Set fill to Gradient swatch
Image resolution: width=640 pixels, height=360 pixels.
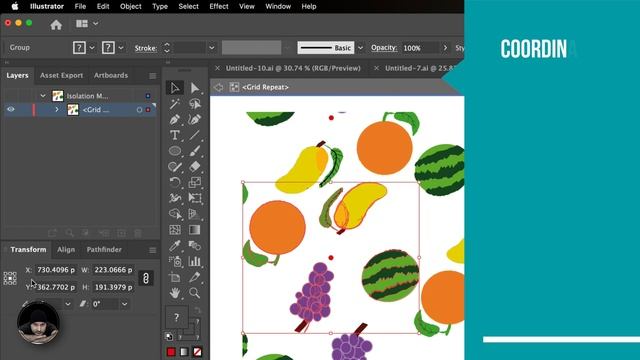click(184, 352)
